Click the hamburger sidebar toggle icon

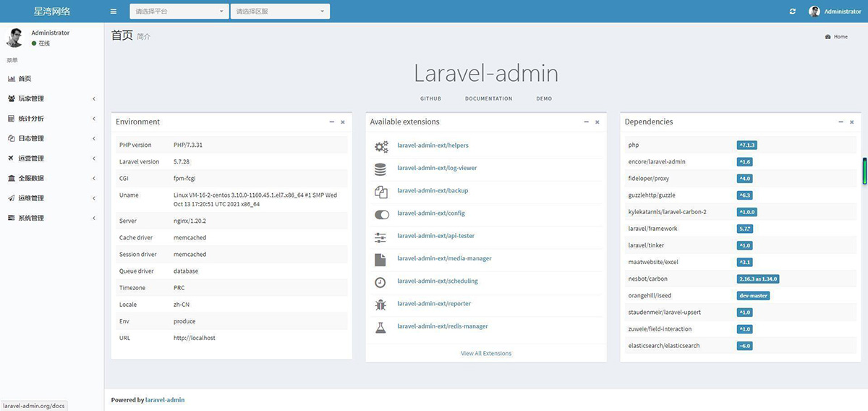coord(113,12)
